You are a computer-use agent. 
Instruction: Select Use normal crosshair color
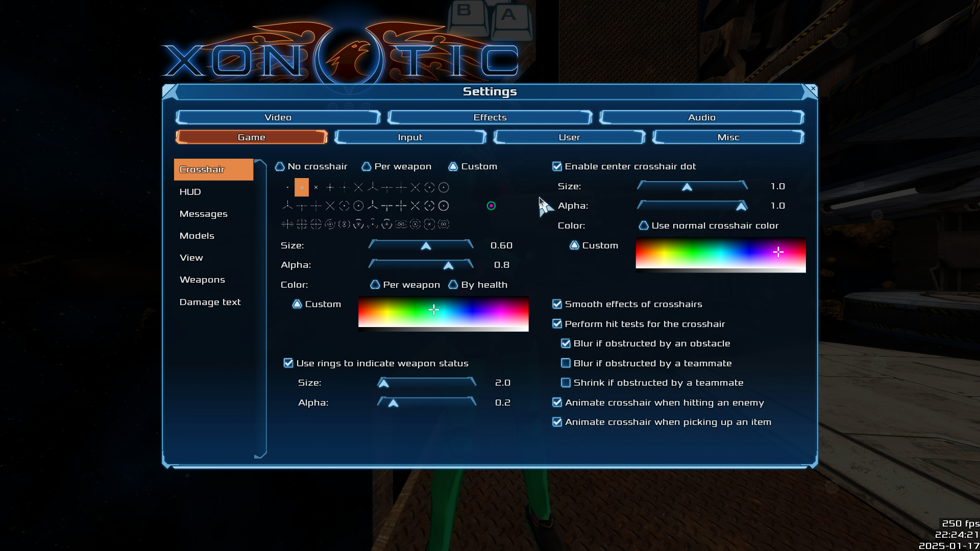[x=709, y=226]
